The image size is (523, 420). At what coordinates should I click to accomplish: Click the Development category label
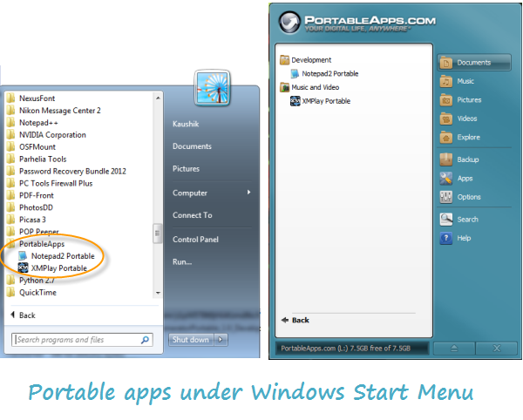311,60
